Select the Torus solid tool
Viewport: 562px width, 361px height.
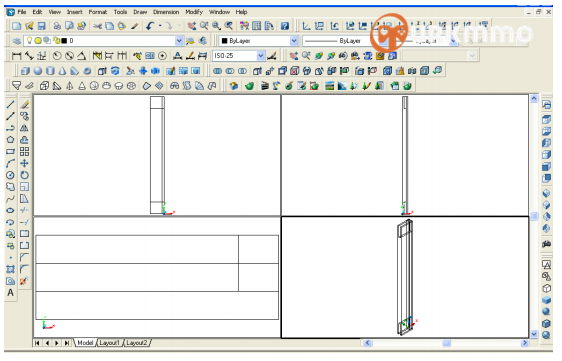87,71
